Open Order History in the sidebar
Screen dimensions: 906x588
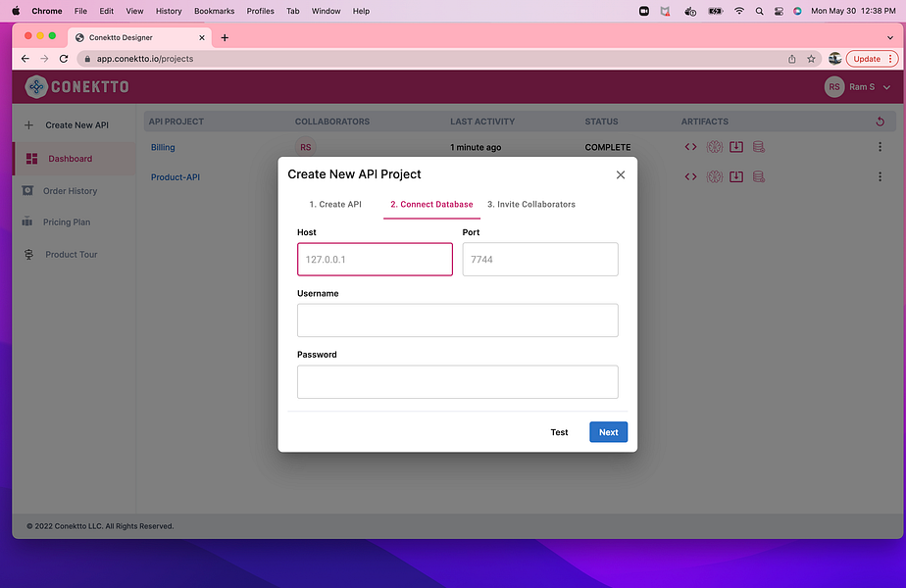click(70, 190)
